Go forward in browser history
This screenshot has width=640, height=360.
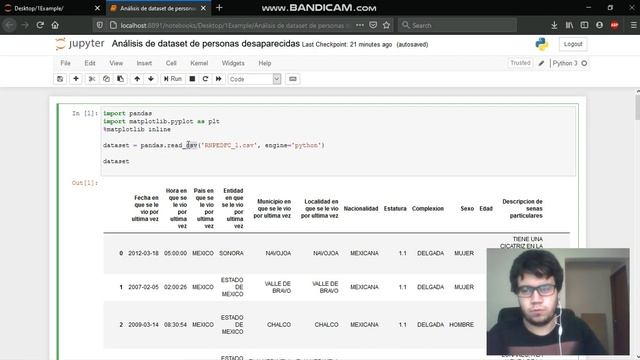tap(25, 25)
